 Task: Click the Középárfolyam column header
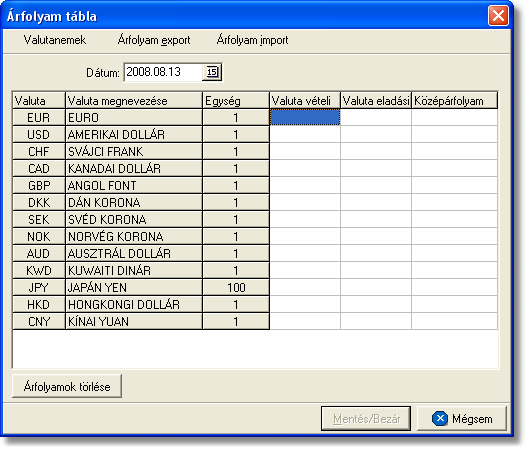(x=455, y=100)
